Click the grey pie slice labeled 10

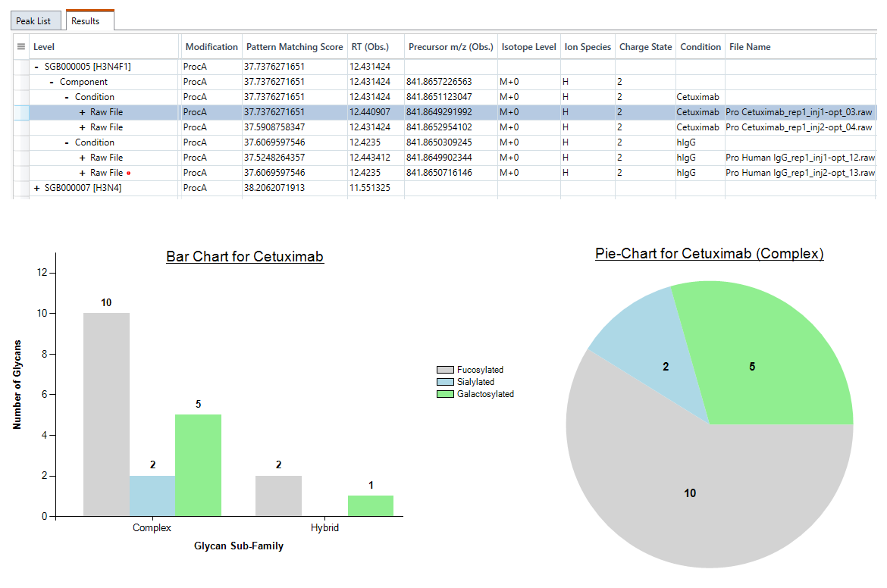pos(690,493)
